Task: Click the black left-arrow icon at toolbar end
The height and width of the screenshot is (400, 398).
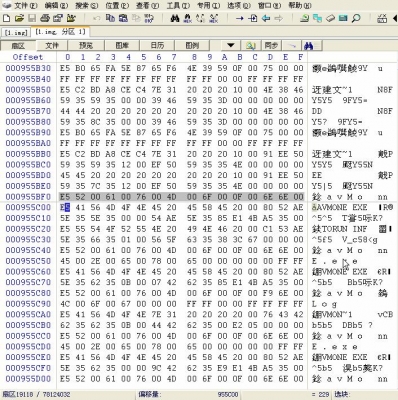Action: point(395,18)
